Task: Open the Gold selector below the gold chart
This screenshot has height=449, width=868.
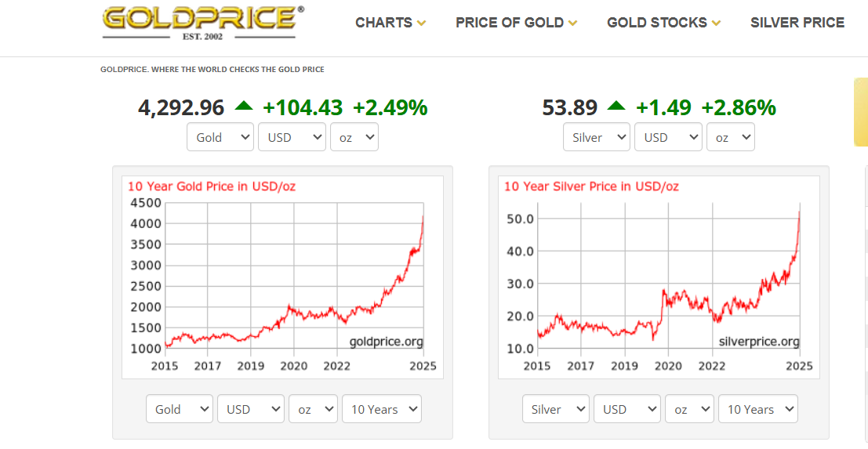Action: [x=180, y=409]
